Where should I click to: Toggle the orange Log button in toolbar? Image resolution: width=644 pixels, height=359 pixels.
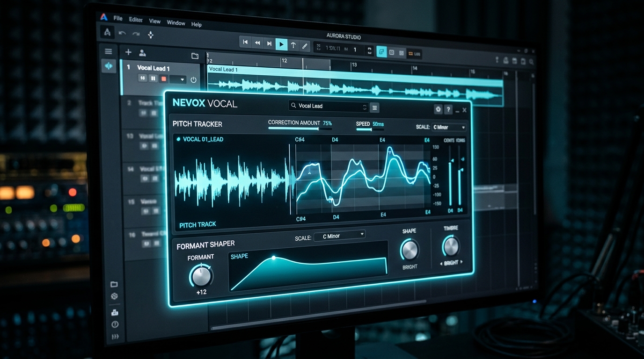click(x=414, y=54)
